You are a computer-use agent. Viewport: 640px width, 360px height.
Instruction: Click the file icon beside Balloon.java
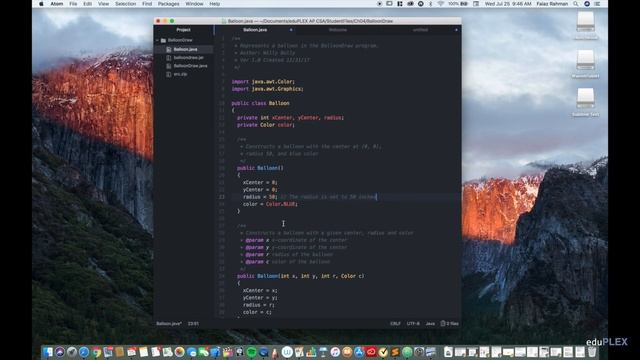[x=169, y=49]
